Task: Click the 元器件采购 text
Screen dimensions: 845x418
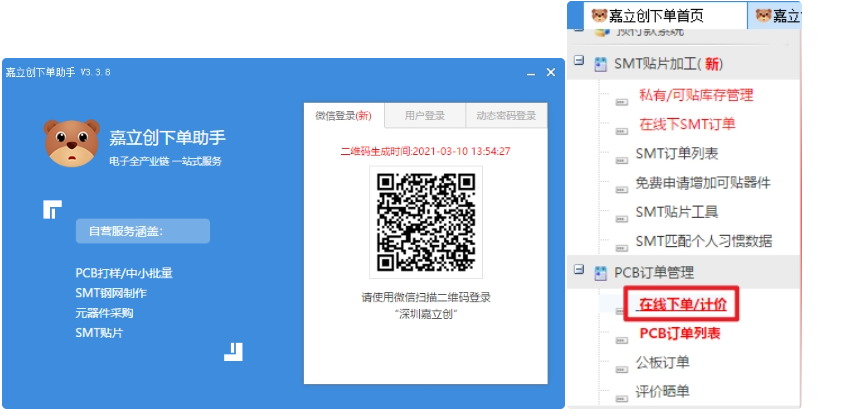Action: pyautogui.click(x=105, y=313)
